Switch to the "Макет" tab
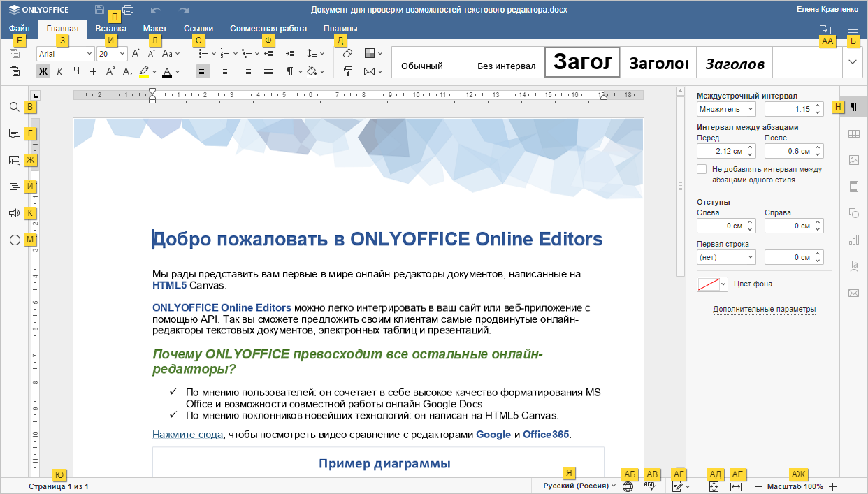868x494 pixels. click(155, 29)
